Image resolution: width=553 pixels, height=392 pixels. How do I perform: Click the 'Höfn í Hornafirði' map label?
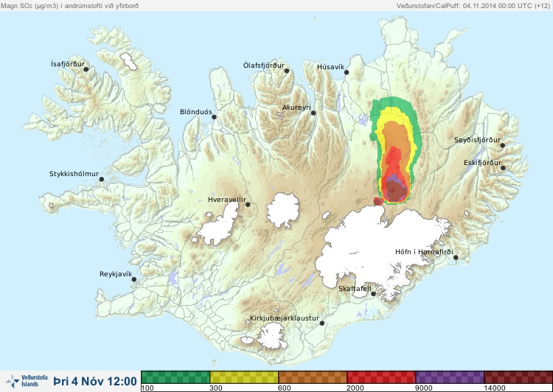424,252
